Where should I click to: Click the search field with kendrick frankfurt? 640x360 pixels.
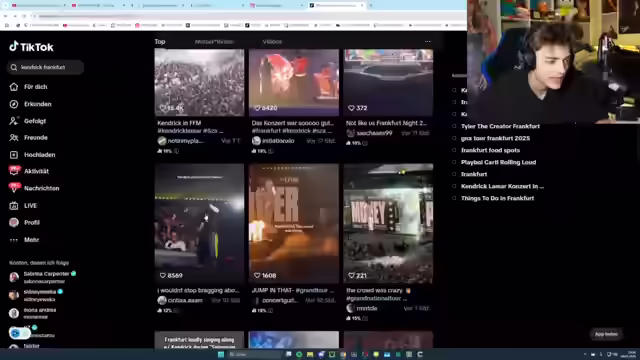pyautogui.click(x=45, y=67)
